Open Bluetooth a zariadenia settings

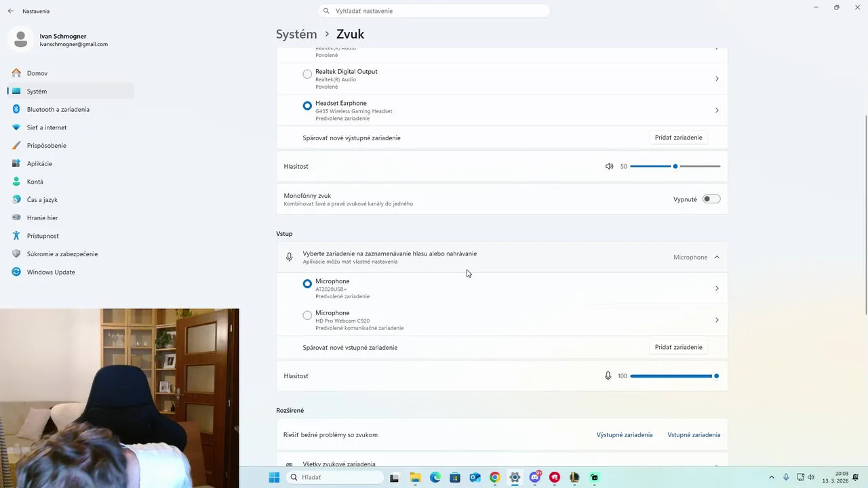pos(71,109)
